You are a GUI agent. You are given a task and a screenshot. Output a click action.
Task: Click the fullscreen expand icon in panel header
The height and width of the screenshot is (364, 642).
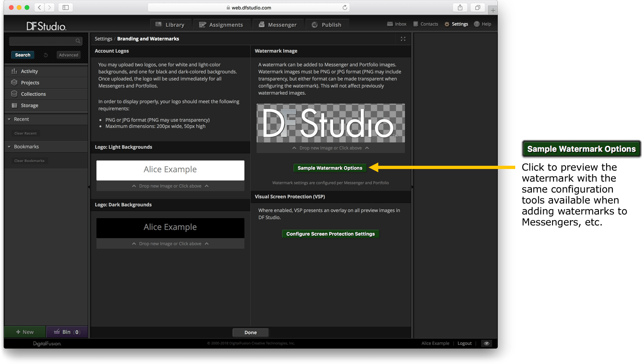(403, 39)
